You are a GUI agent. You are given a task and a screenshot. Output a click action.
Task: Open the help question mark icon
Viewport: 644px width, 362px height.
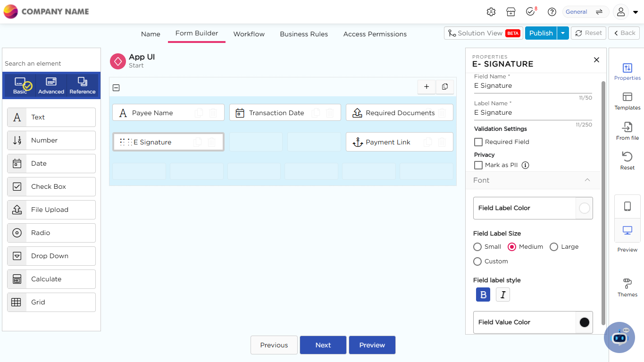click(x=552, y=12)
